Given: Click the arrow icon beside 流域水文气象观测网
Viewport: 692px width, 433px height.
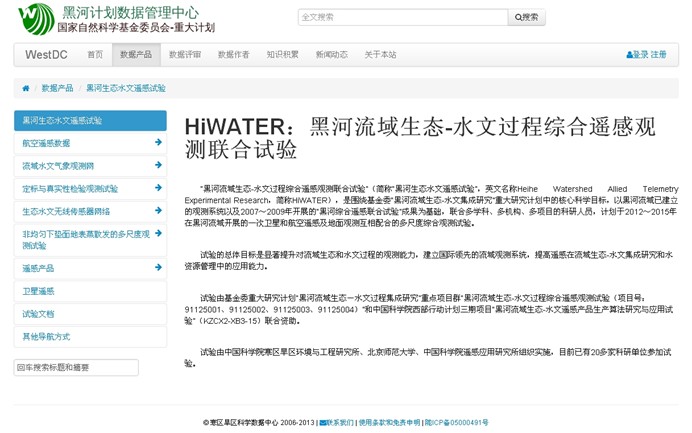Looking at the screenshot, I should (x=158, y=165).
